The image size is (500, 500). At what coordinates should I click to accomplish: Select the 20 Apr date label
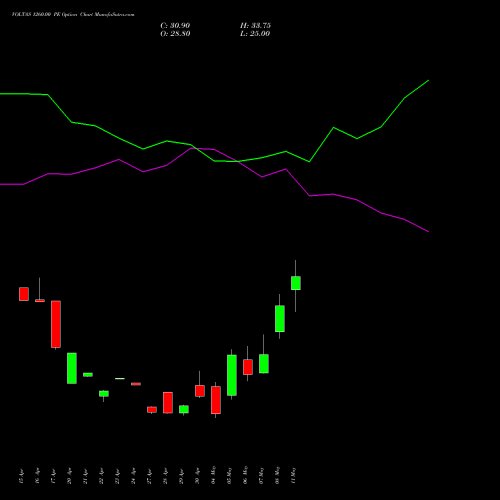tap(70, 476)
